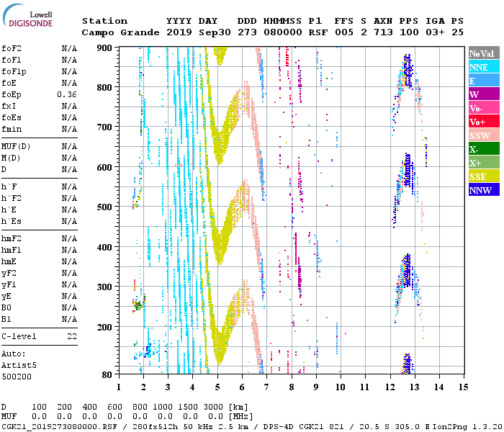This screenshot has height=432, width=504.
Task: Click the B1 parameter label
Action: click(x=6, y=319)
